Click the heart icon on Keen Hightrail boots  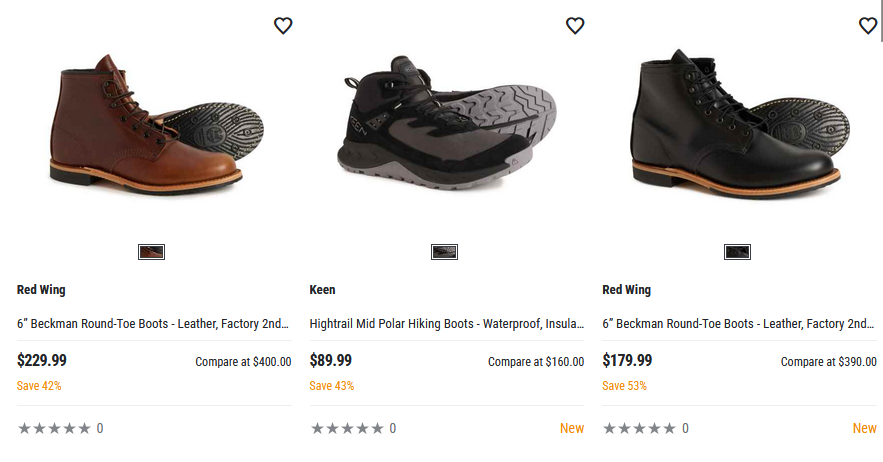575,26
